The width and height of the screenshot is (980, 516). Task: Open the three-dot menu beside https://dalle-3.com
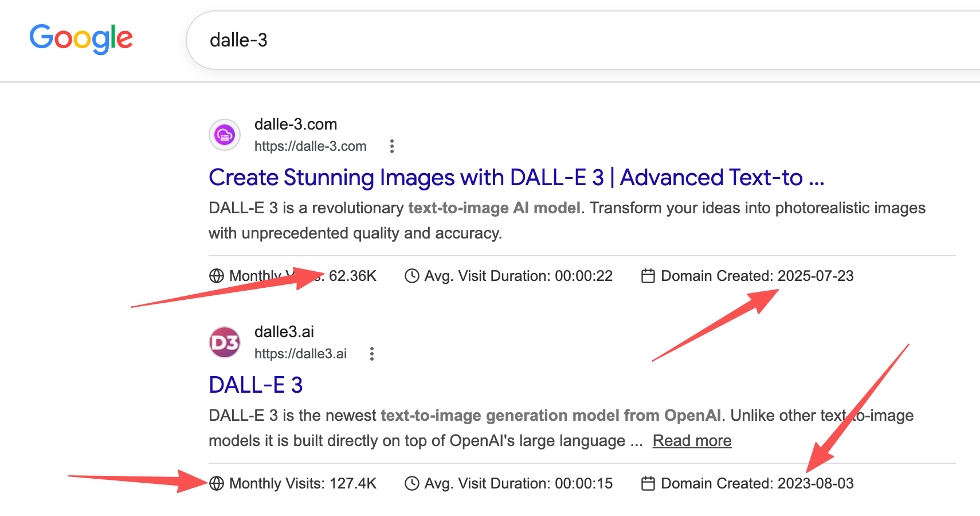tap(392, 146)
